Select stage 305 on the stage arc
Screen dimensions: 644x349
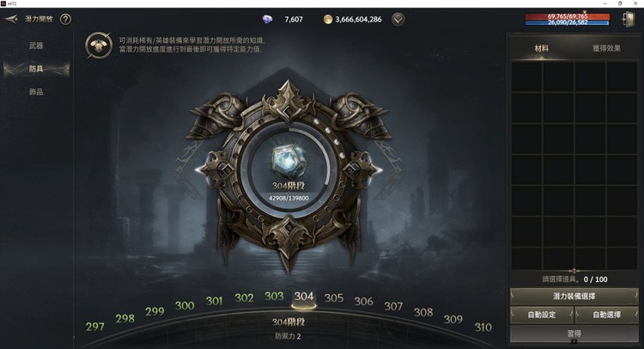click(x=333, y=298)
